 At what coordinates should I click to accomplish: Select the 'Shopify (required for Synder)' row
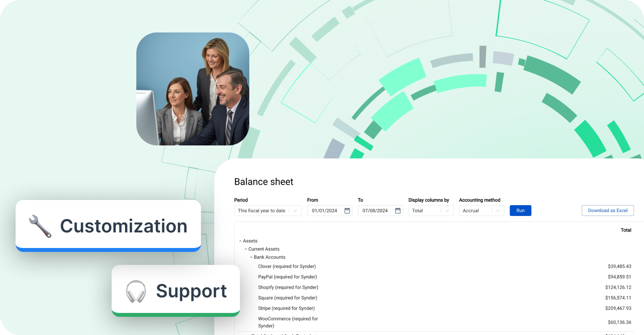pos(435,287)
